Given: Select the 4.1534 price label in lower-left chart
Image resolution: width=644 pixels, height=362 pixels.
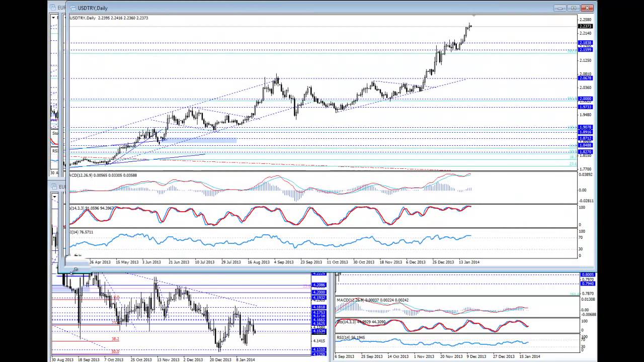Looking at the screenshot, I should (319, 331).
